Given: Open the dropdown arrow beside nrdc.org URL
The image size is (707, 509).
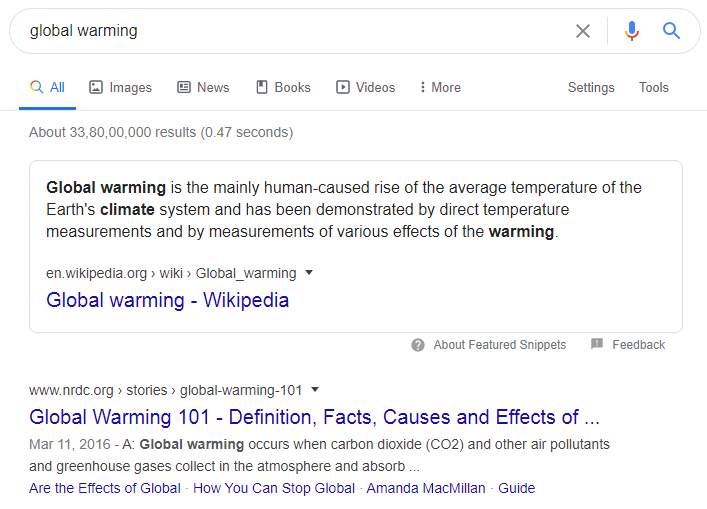Looking at the screenshot, I should point(315,389).
